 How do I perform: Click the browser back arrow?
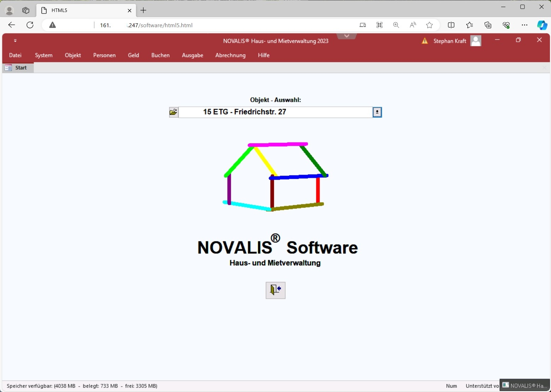tap(12, 25)
